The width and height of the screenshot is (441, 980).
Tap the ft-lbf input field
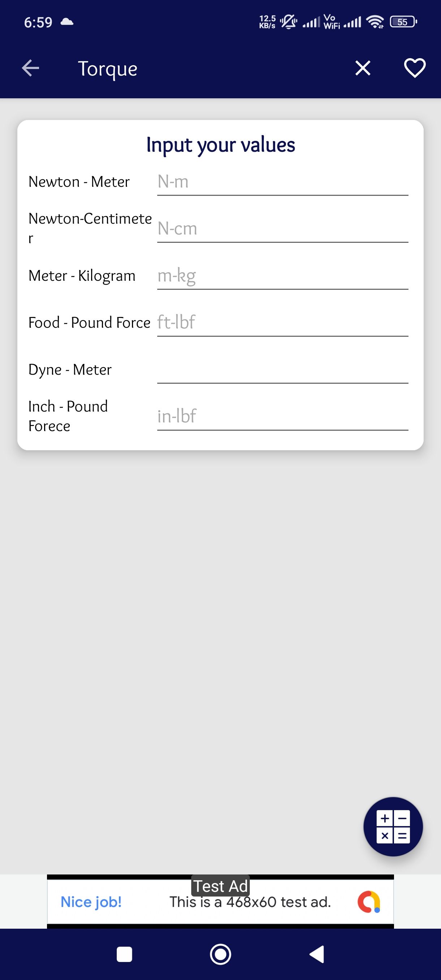tap(282, 323)
